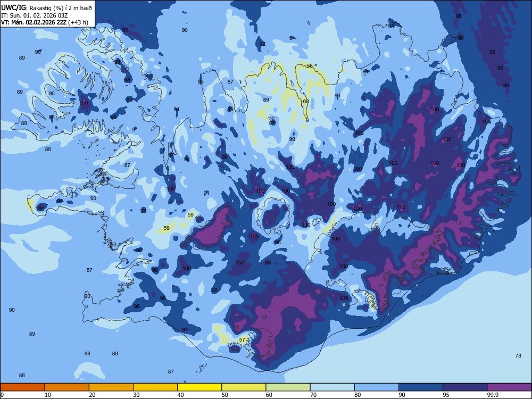Click the '50' tick label on the color scale
The image size is (532, 399).
pos(225,395)
